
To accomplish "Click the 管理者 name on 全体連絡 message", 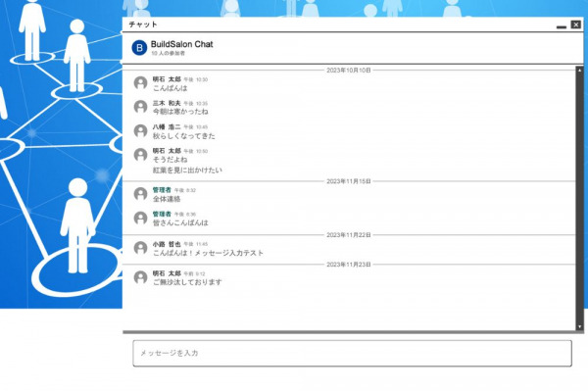I will [x=162, y=190].
